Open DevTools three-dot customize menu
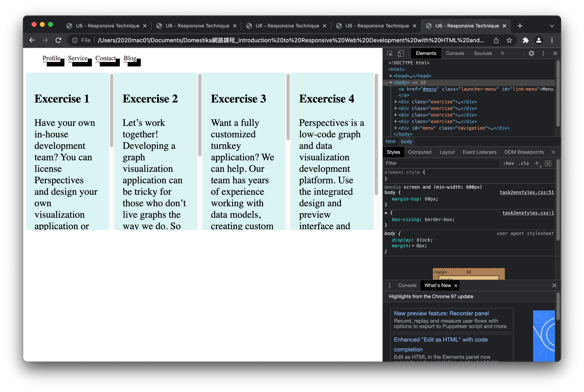The image size is (584, 392). 543,53
